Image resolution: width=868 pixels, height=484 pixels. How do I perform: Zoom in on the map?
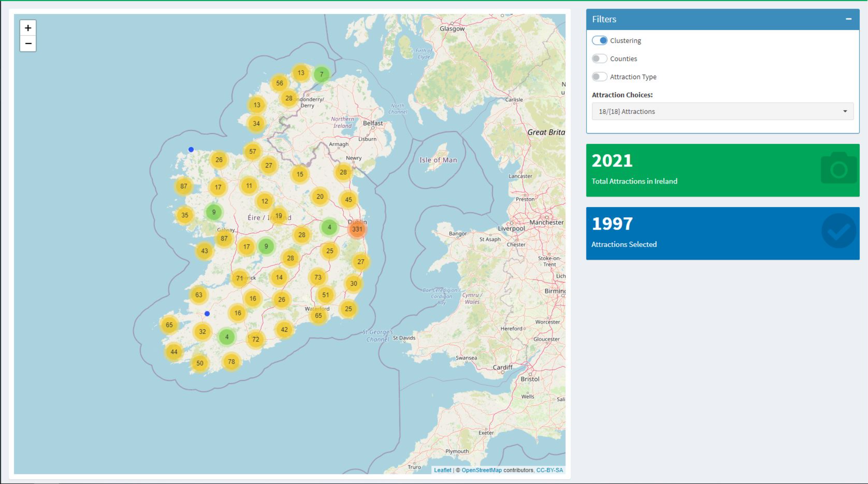[x=28, y=28]
